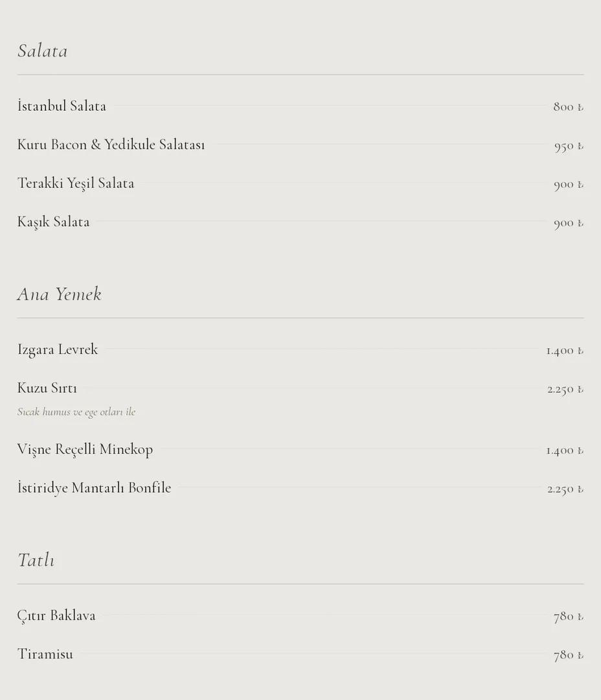Select the Izgara Levrek main dish
The width and height of the screenshot is (601, 700).
(58, 349)
